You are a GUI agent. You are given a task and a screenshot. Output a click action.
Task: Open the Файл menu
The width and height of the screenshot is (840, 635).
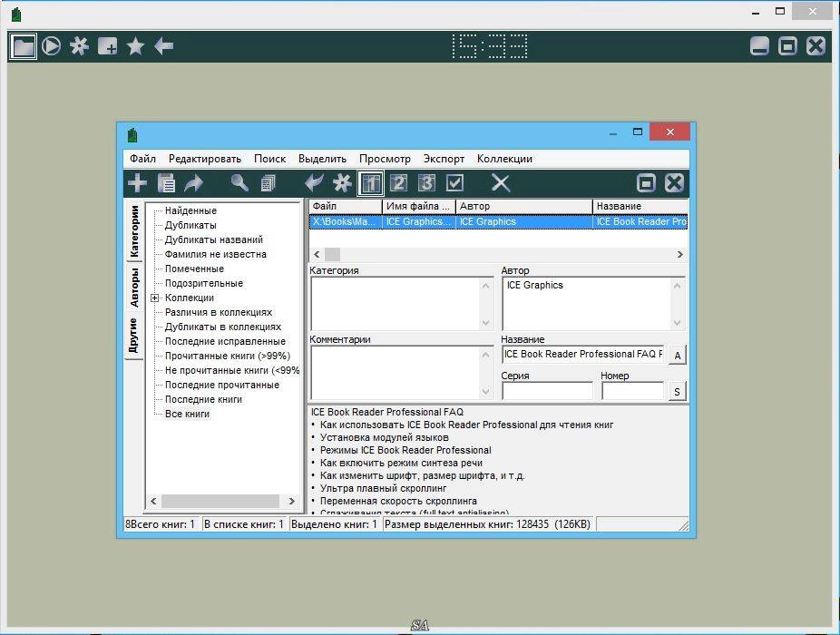[142, 159]
